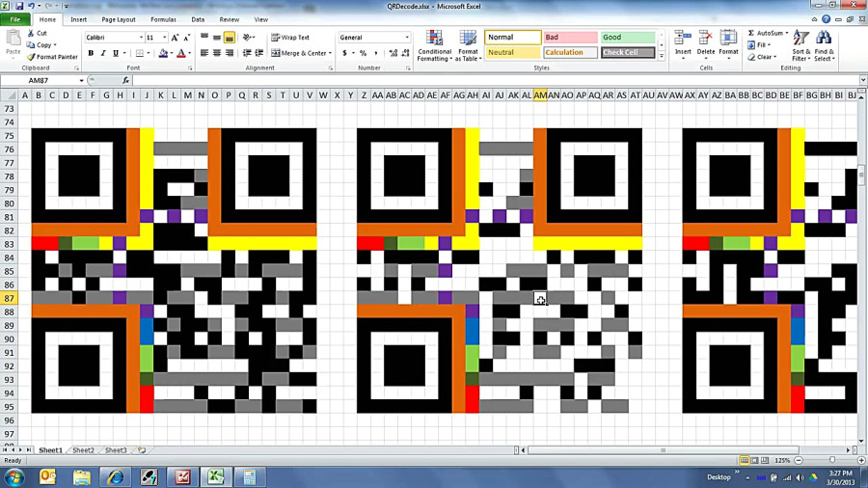Screen dimensions: 868x488
Task: Switch to Page Layout view in status bar
Action: pyautogui.click(x=754, y=460)
